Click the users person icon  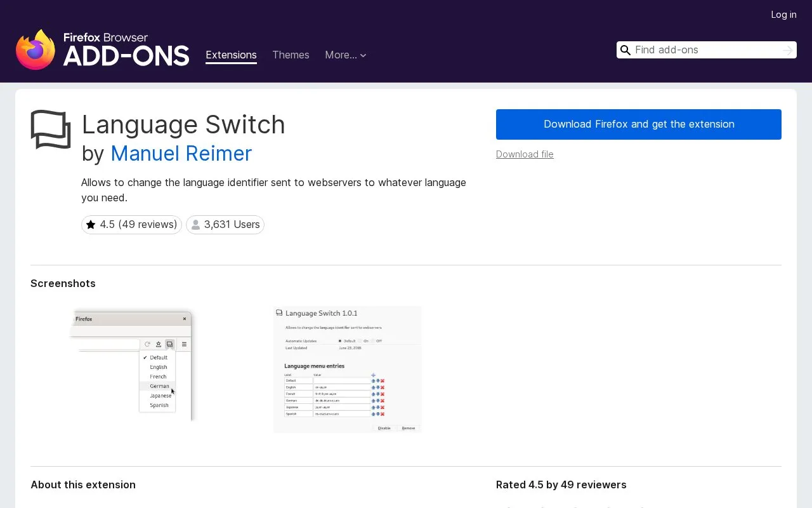(x=195, y=225)
